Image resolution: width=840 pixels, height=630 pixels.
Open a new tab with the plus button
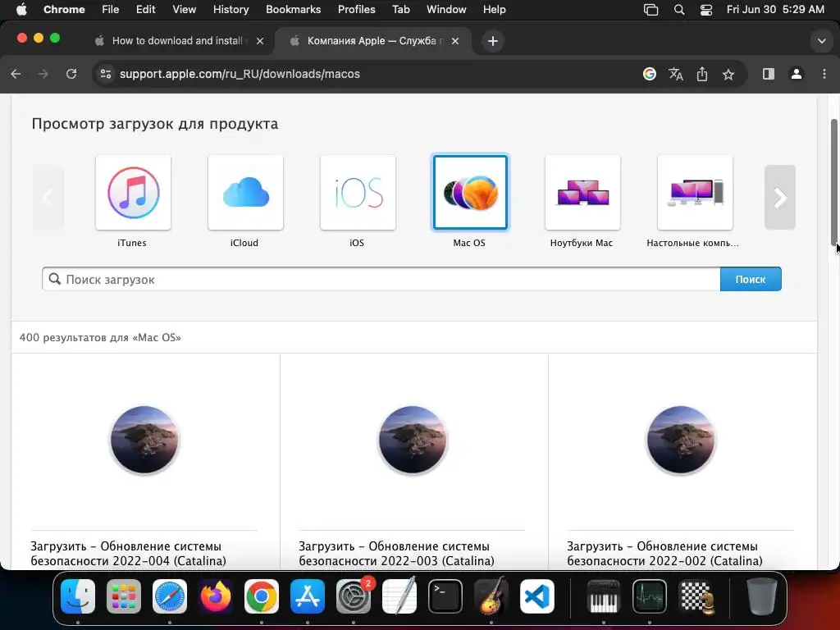tap(493, 41)
